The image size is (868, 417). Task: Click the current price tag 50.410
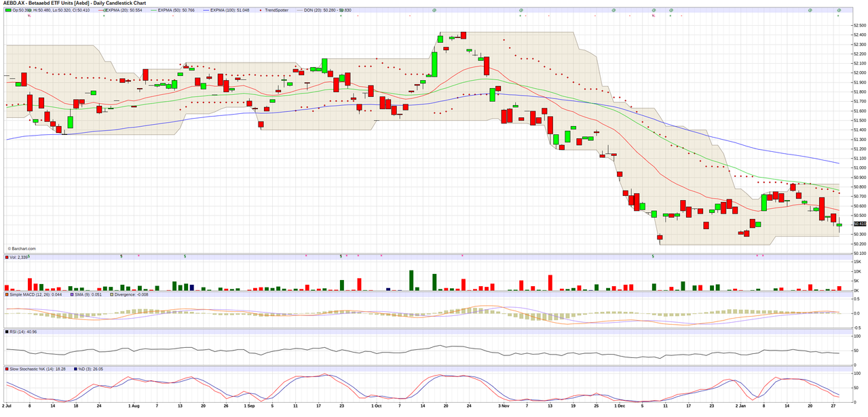860,223
